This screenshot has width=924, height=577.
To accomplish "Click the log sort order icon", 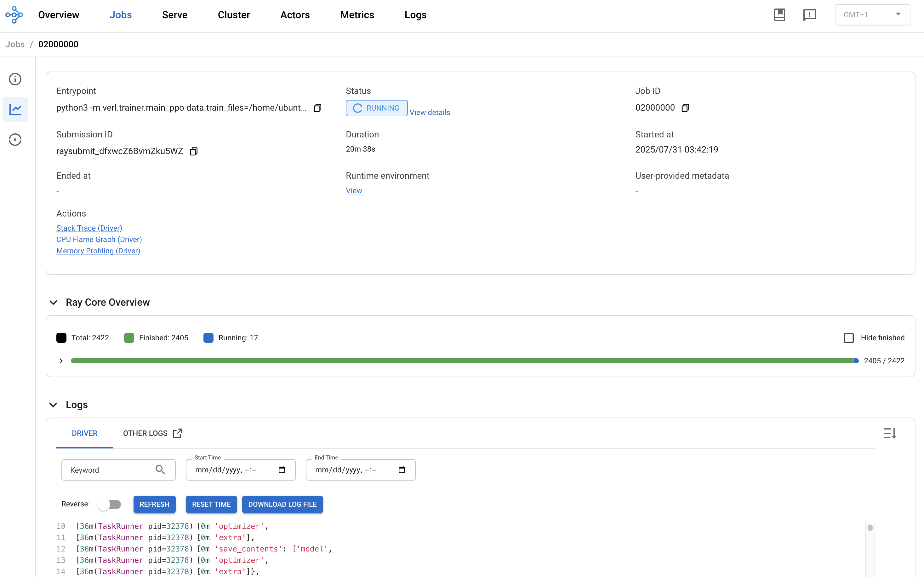I will coord(890,434).
